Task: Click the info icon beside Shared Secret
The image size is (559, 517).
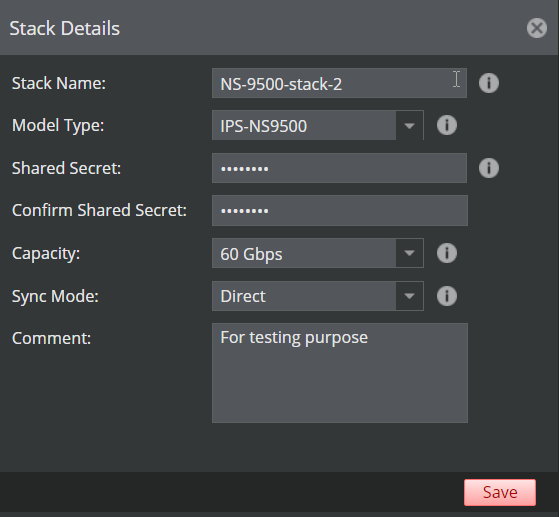Action: tap(489, 168)
